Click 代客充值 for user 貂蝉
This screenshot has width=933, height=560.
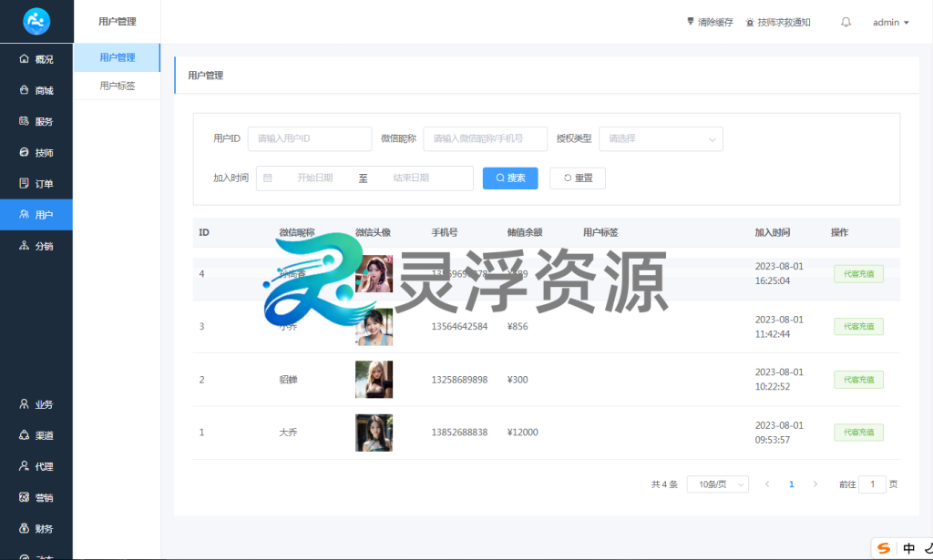[x=858, y=380]
